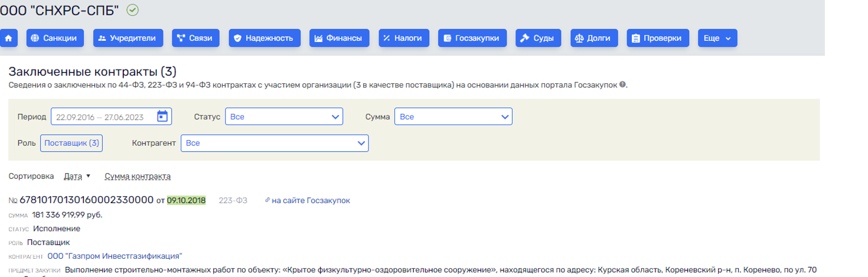Open the Налоги section
The width and height of the screenshot is (868, 277).
click(x=403, y=38)
